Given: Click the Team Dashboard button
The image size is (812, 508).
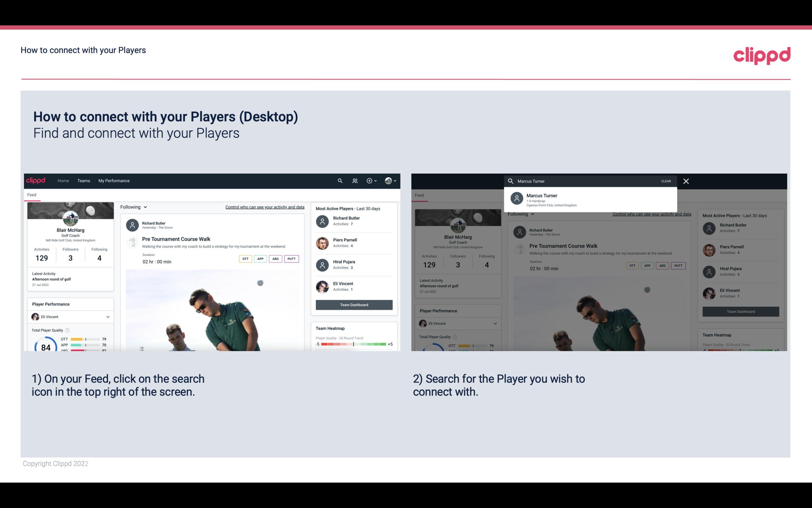Looking at the screenshot, I should [x=354, y=304].
